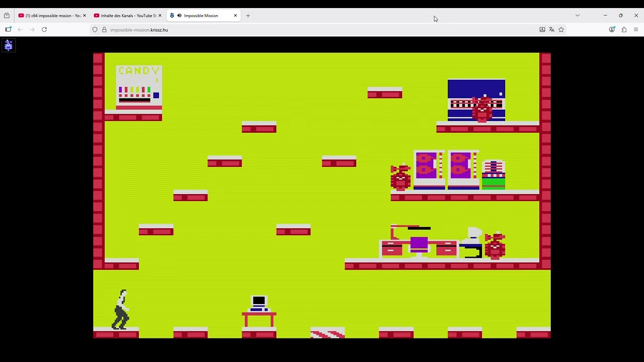This screenshot has width=644, height=362.
Task: Open the tracking protection shield icon
Action: pyautogui.click(x=95, y=30)
